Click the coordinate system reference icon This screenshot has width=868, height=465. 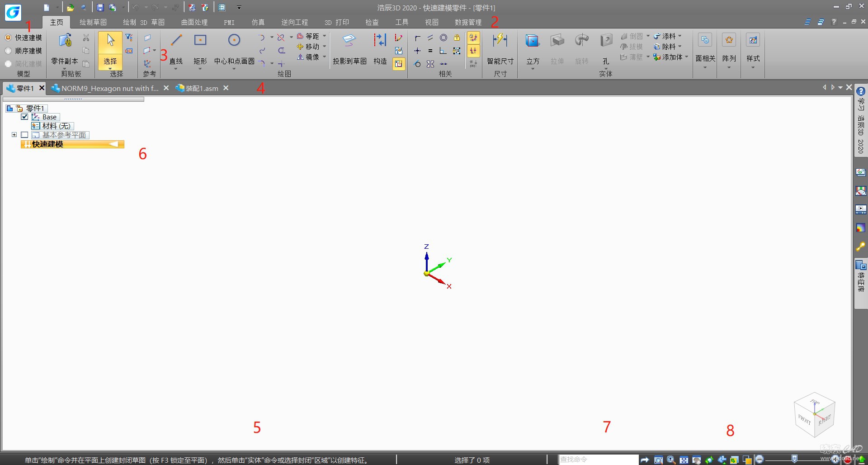click(x=147, y=64)
